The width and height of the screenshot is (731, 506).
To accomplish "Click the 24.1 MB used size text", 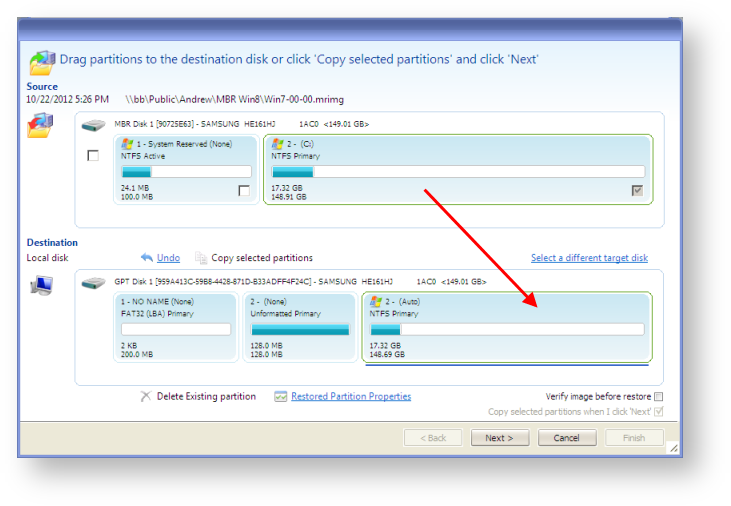I will click(135, 188).
